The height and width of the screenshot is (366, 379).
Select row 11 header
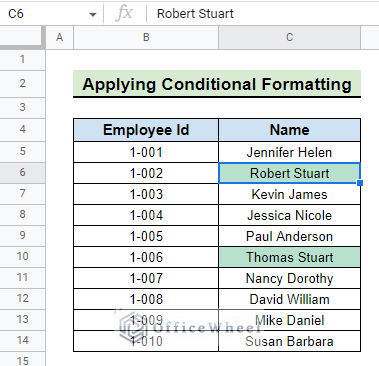[x=22, y=278]
